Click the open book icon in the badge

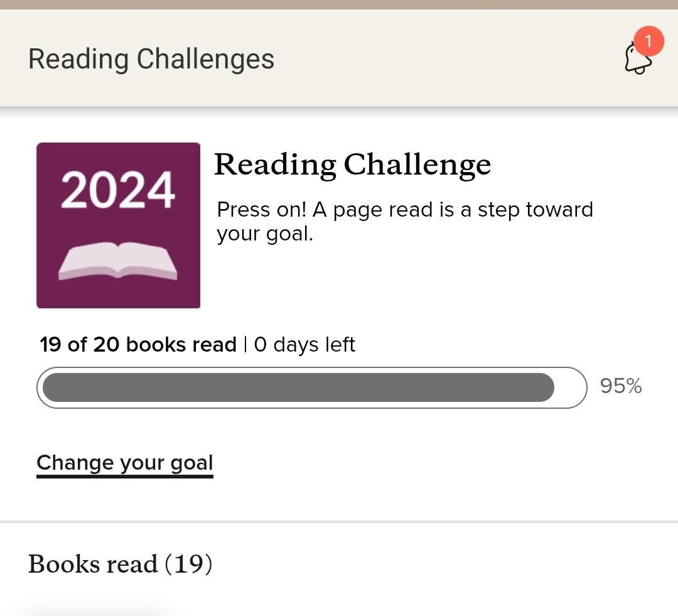117,261
